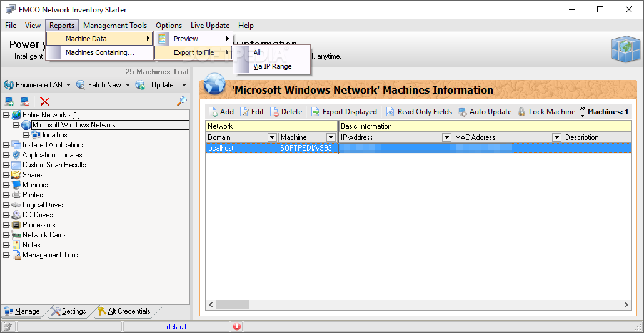This screenshot has width=644, height=333.
Task: Click the red status icon in status bar
Action: (x=236, y=327)
